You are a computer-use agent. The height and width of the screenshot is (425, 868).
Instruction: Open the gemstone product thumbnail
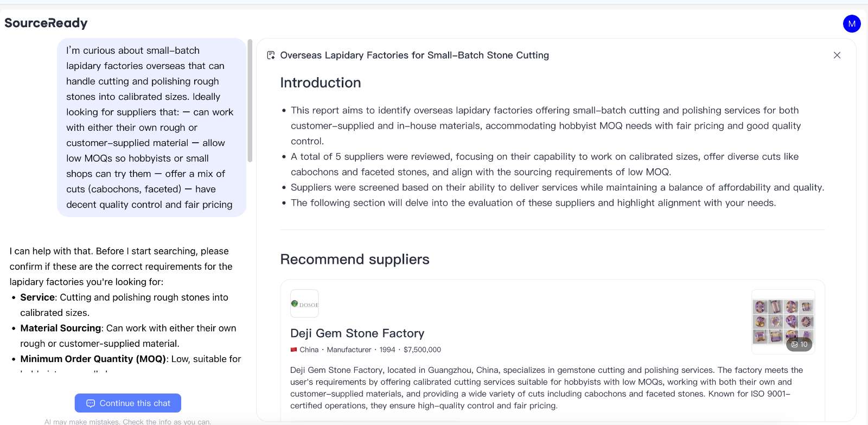(783, 322)
